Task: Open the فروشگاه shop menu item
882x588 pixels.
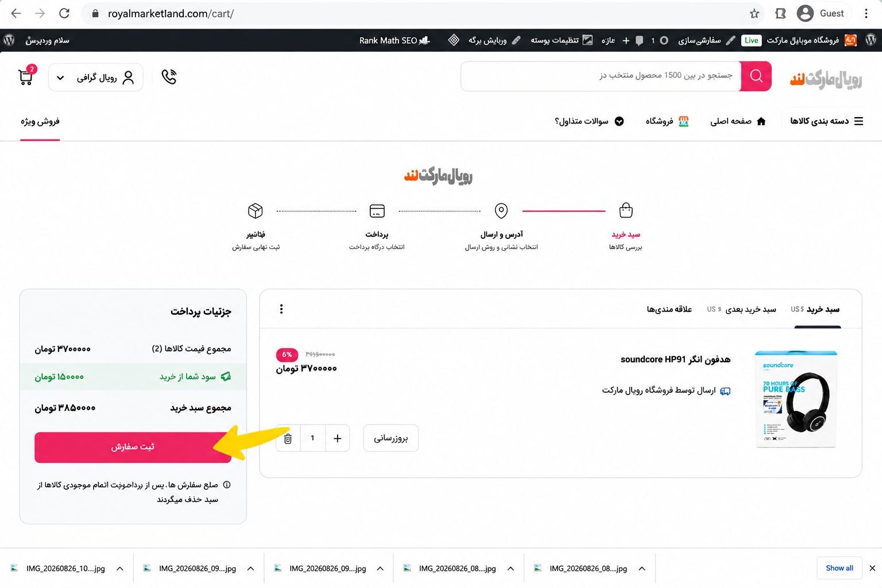Action: [x=667, y=121]
